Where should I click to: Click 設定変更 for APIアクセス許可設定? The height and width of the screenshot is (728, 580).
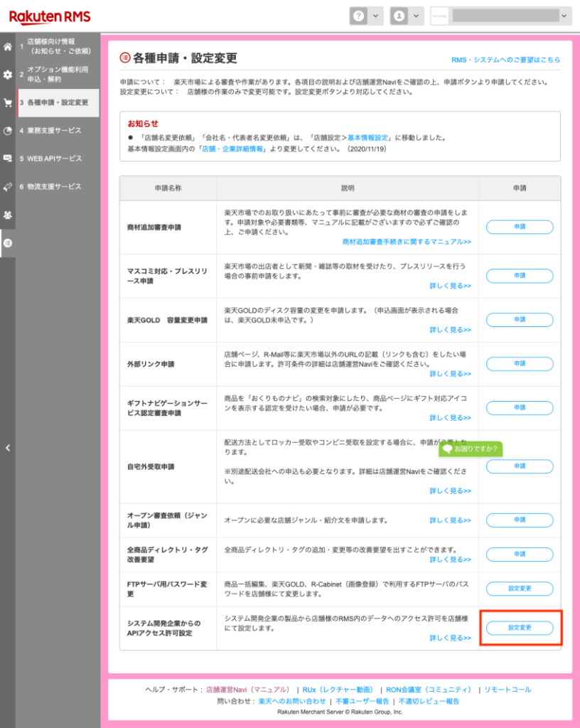tap(520, 628)
